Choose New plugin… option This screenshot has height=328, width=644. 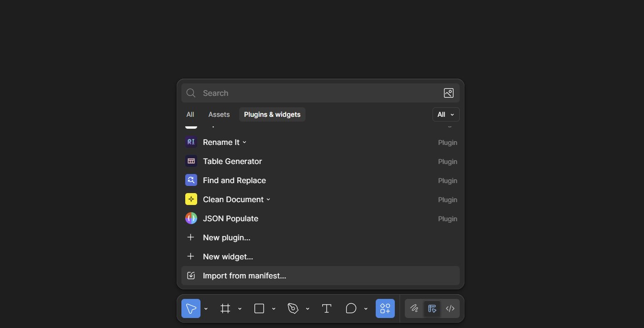point(320,237)
